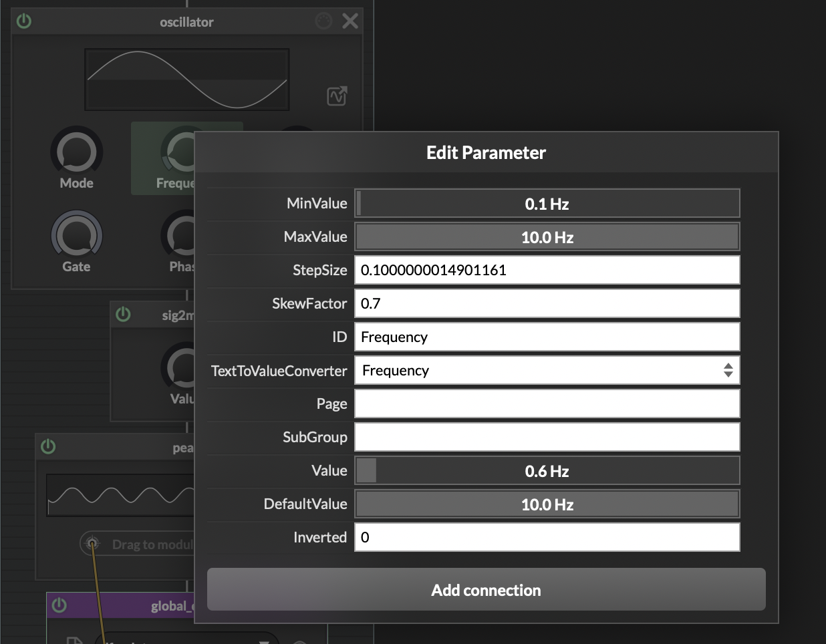Toggle the sig2mod node power button
Image resolution: width=826 pixels, height=644 pixels.
124,315
